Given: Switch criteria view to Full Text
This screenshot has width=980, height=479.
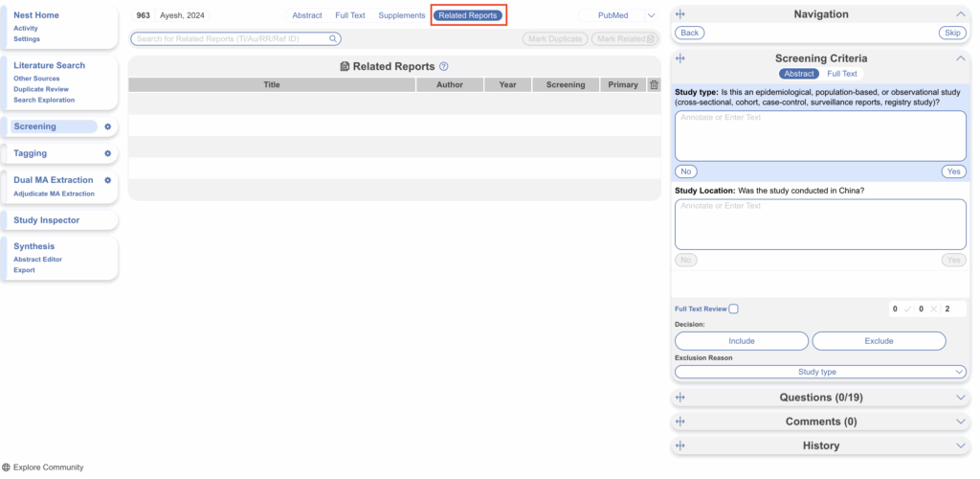Looking at the screenshot, I should pos(842,74).
